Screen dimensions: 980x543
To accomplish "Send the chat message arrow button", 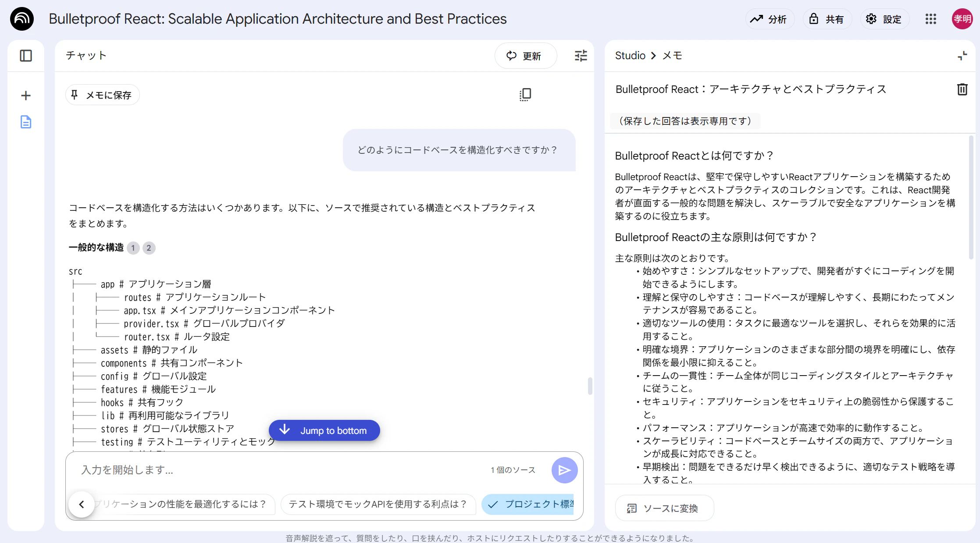I will pyautogui.click(x=565, y=470).
